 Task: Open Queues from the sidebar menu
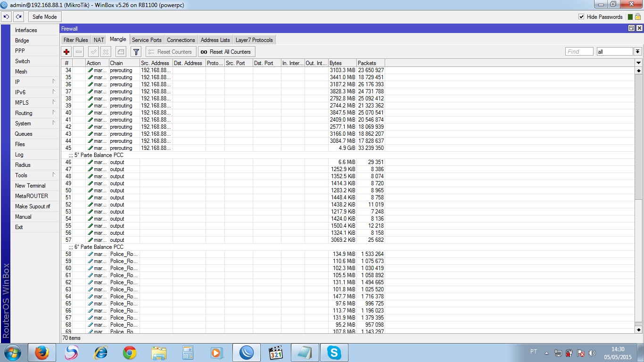tap(36, 134)
